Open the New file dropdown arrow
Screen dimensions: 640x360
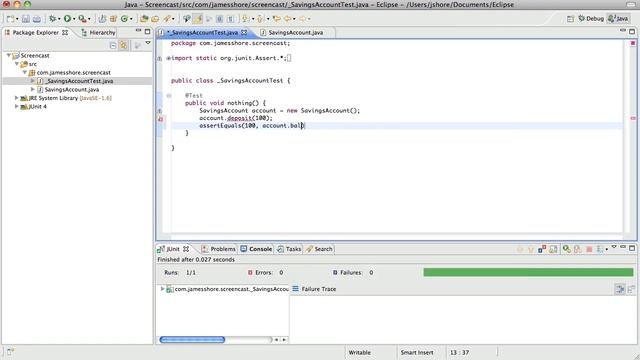pyautogui.click(x=17, y=19)
